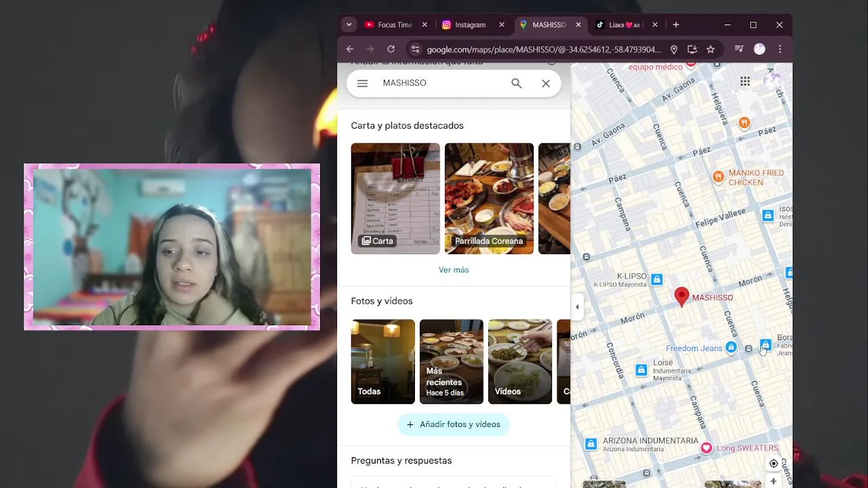Select the MASHISSO Maps tab

coord(549,25)
